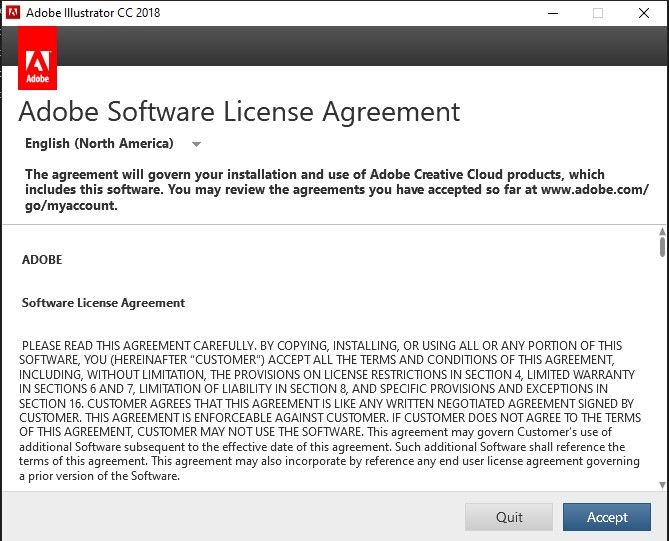The image size is (669, 541).
Task: Click the license scrollbar down arrow
Action: pyautogui.click(x=662, y=485)
